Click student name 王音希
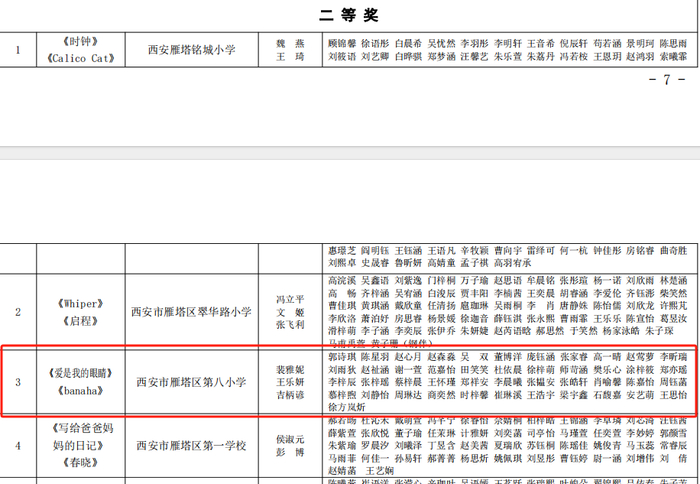The image size is (700, 484). coord(541,43)
